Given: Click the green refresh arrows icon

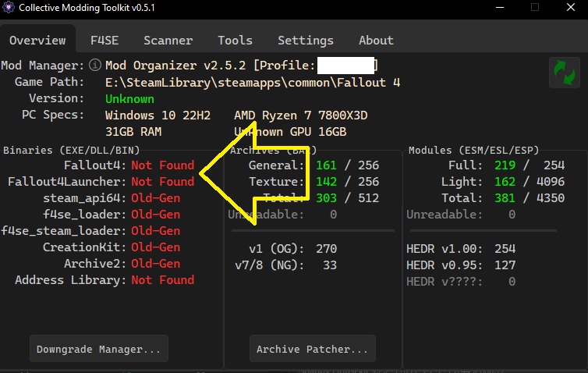Looking at the screenshot, I should point(565,73).
